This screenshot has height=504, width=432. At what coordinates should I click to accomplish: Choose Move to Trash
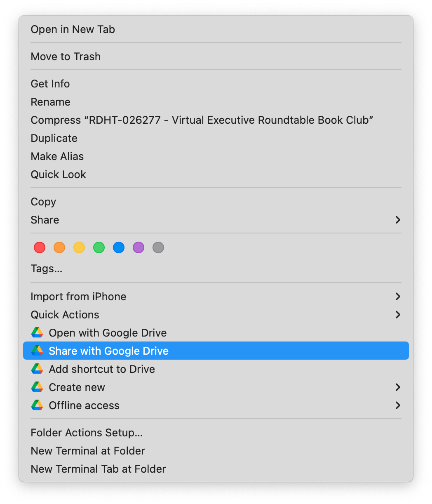[66, 57]
